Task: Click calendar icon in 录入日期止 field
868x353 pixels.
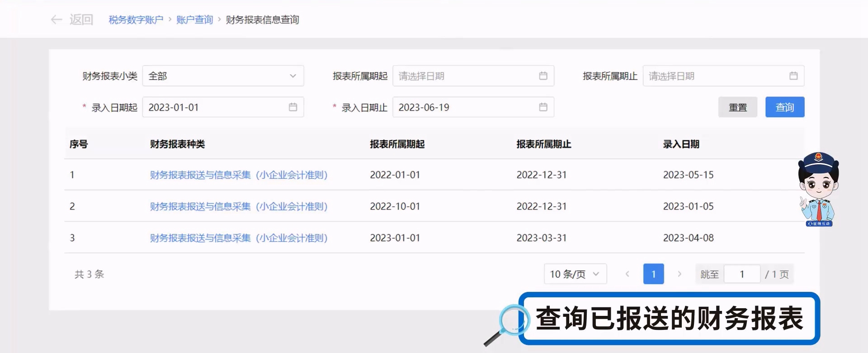Action: (x=543, y=107)
